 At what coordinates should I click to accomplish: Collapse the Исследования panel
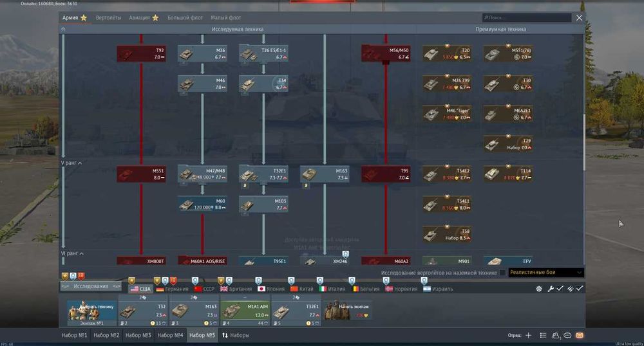91,286
